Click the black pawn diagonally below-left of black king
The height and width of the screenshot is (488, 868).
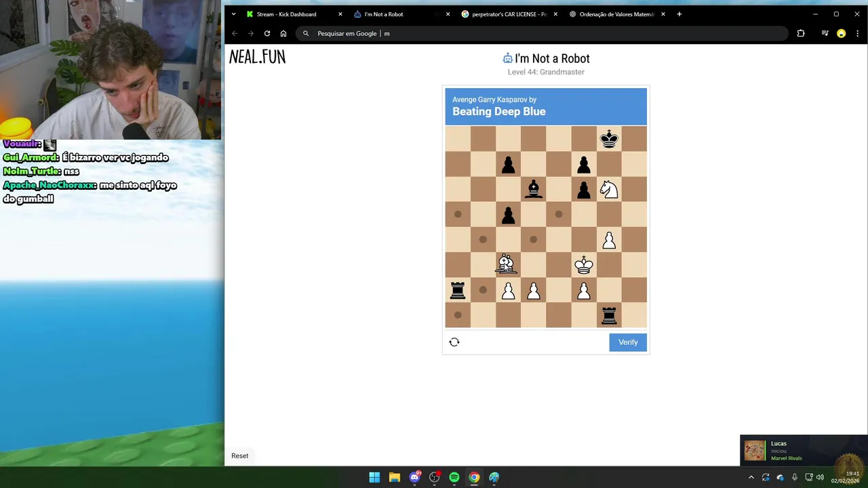(x=584, y=164)
